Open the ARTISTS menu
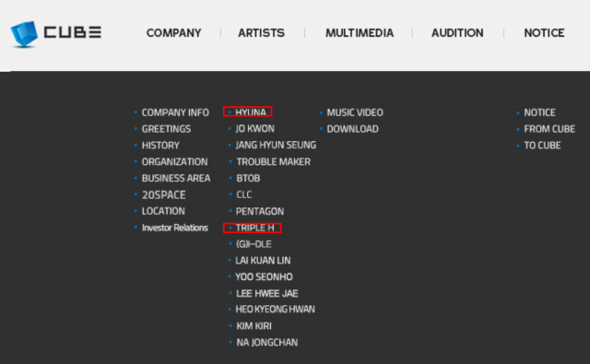 (262, 33)
